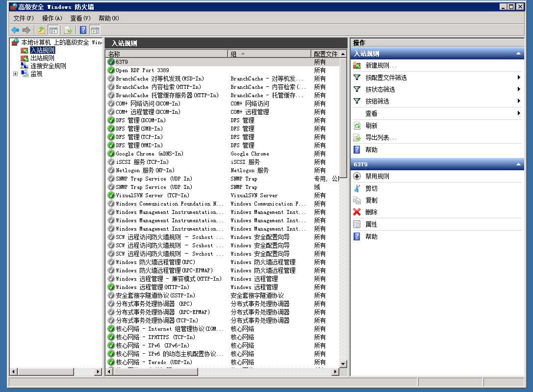533x392 pixels.
Task: Select rule Windows 防火墙远程管理 (RPC-EPMAP)
Action: (x=223, y=270)
